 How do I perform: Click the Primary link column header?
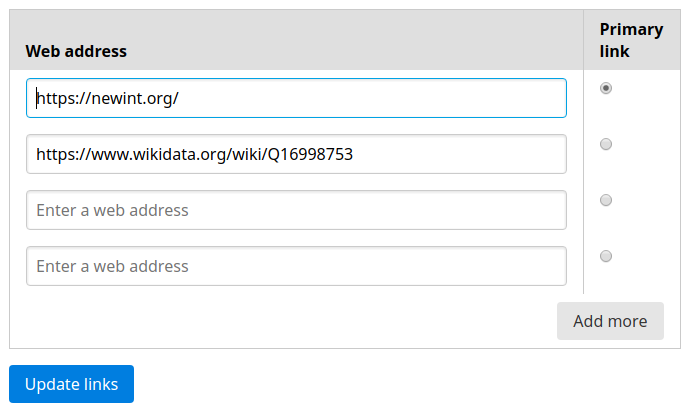(631, 40)
